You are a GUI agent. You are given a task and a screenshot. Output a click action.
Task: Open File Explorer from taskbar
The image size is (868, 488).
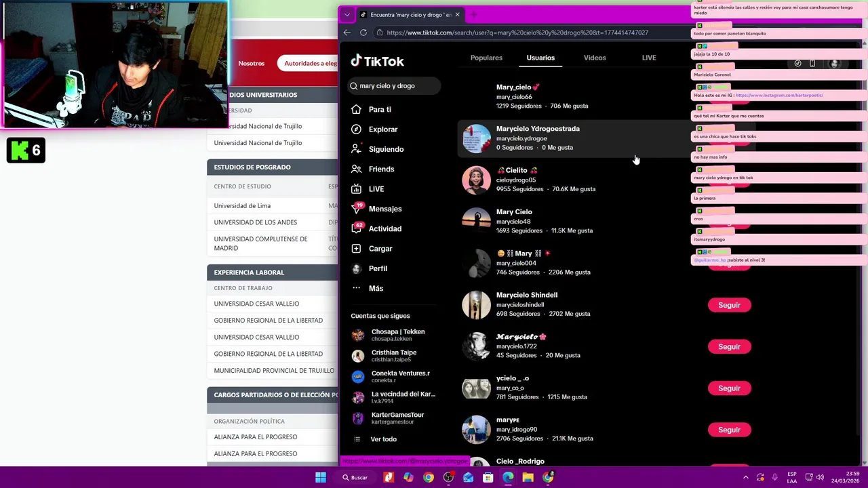pos(528,477)
